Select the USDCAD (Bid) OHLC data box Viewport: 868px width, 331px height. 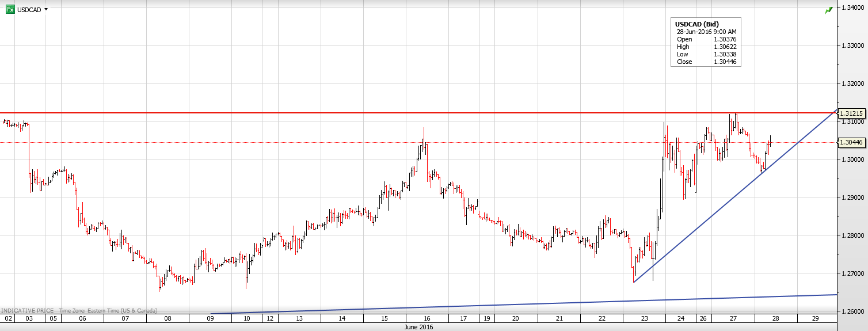(x=706, y=43)
